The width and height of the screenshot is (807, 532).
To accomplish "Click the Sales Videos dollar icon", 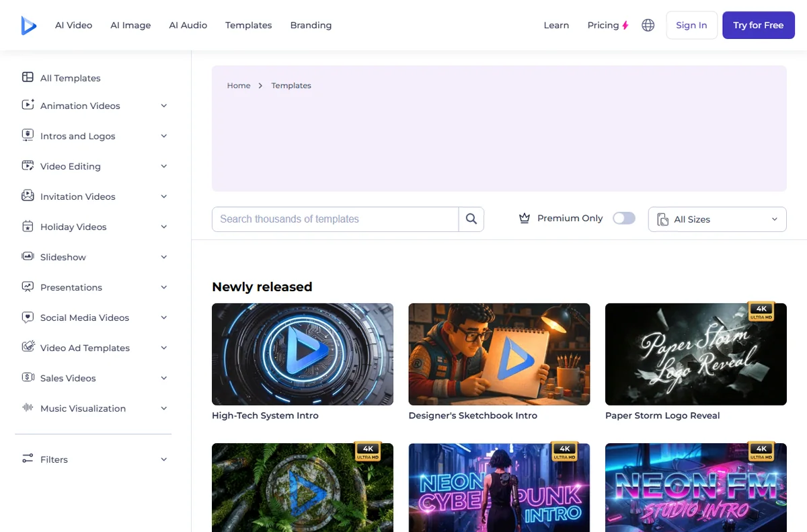I will tap(28, 377).
